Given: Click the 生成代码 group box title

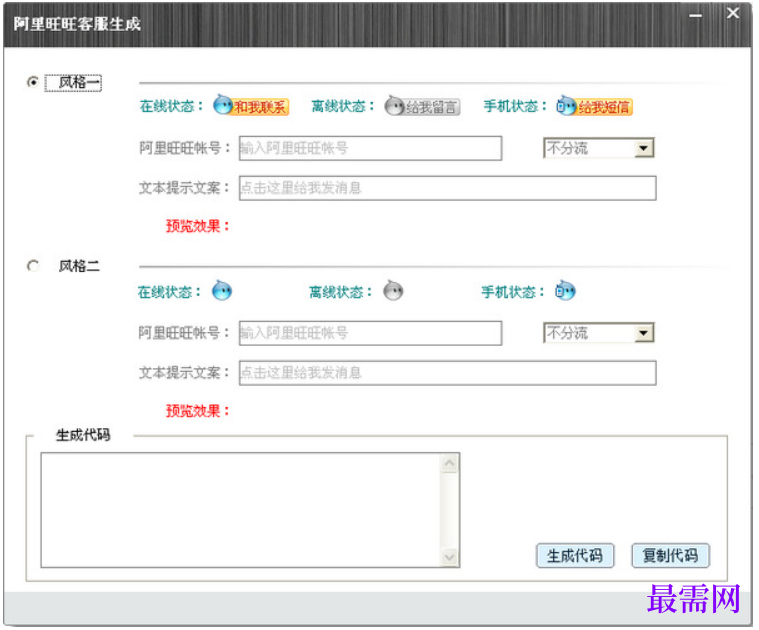Looking at the screenshot, I should coord(83,435).
